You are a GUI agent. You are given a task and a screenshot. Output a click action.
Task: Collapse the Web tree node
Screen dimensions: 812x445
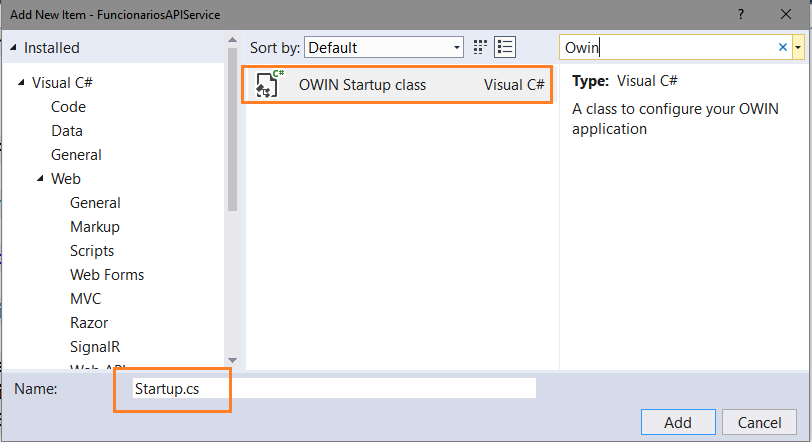click(40, 179)
